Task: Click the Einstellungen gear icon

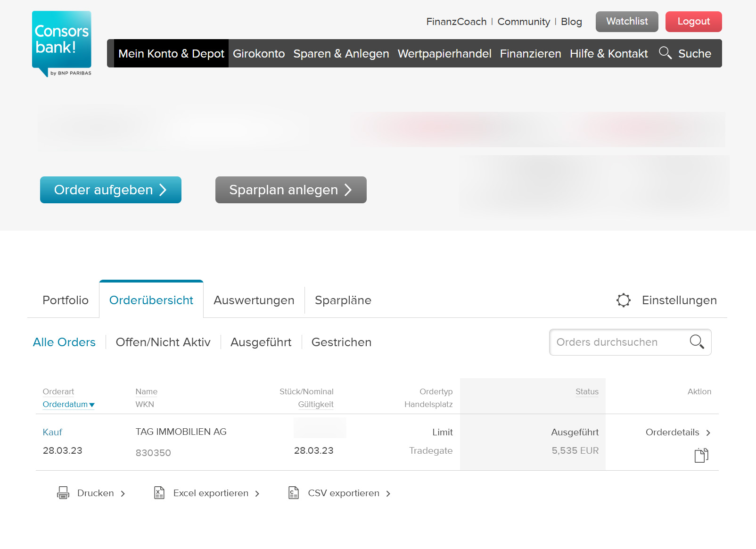Action: click(x=623, y=300)
